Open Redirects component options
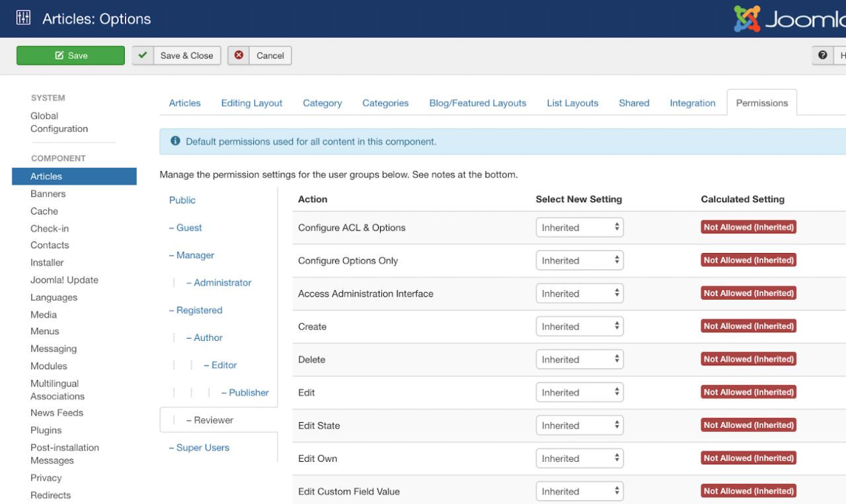 point(50,495)
